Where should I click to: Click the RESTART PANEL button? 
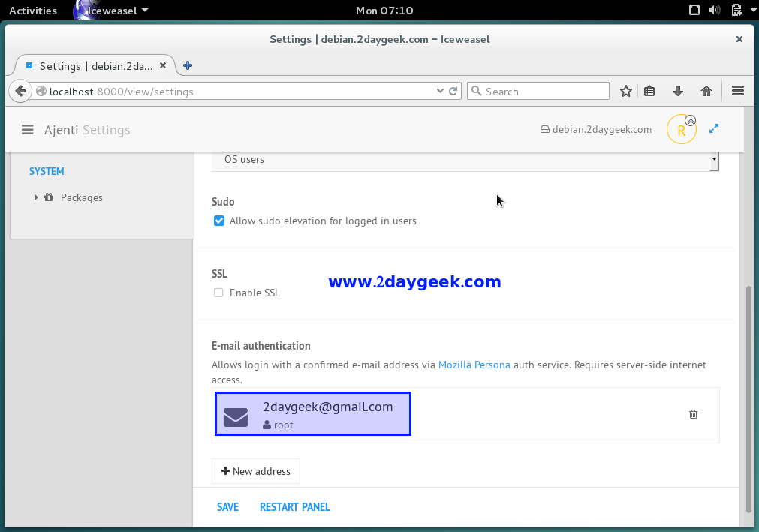pos(295,506)
